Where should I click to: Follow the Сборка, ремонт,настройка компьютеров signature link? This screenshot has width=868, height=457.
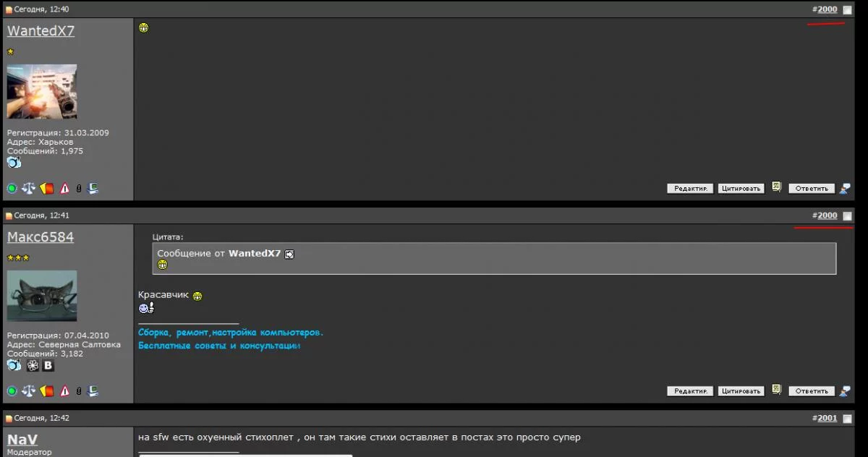(x=231, y=332)
